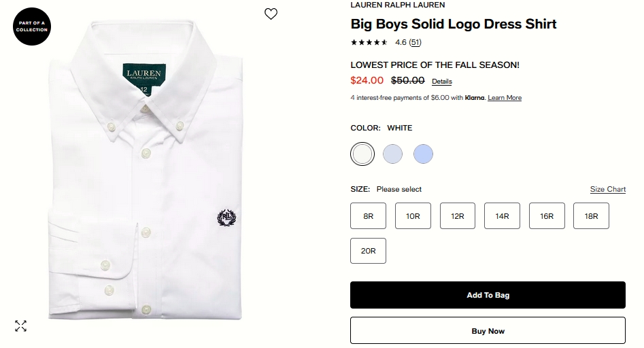Open the 51 reviews link
This screenshot has height=348, width=644.
[416, 42]
